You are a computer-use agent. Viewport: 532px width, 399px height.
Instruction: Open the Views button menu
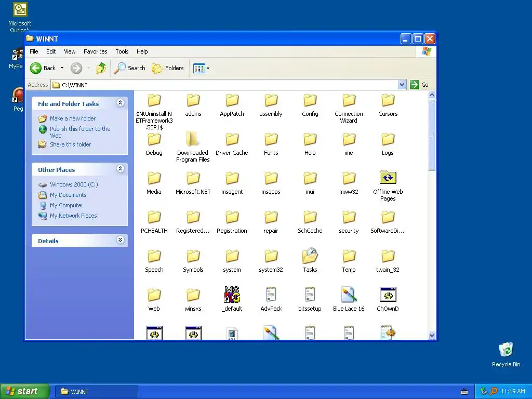click(201, 68)
